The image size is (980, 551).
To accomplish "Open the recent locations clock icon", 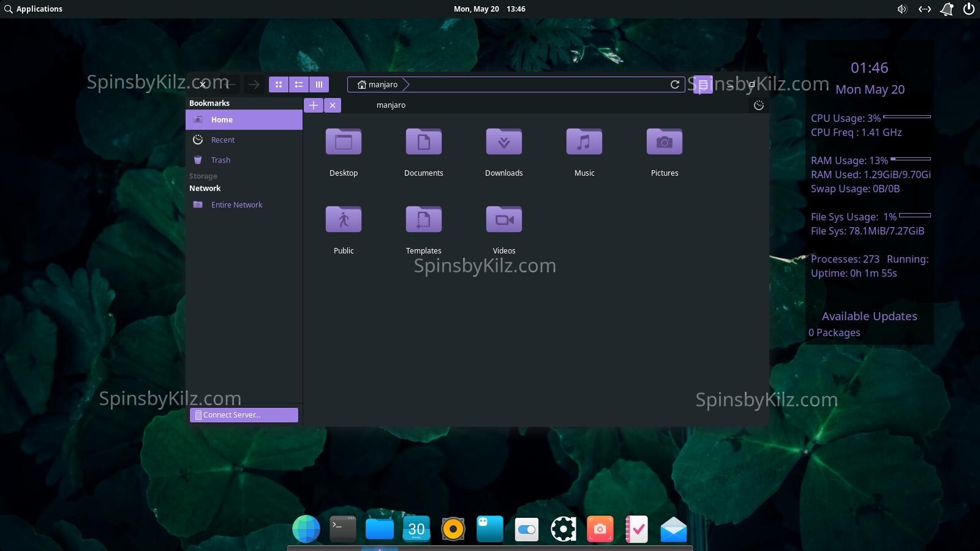I will (759, 105).
